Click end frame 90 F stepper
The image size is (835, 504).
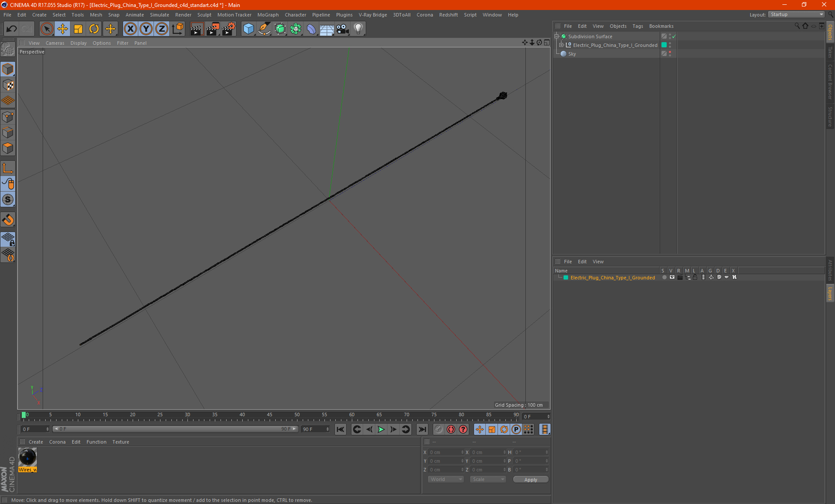point(327,429)
